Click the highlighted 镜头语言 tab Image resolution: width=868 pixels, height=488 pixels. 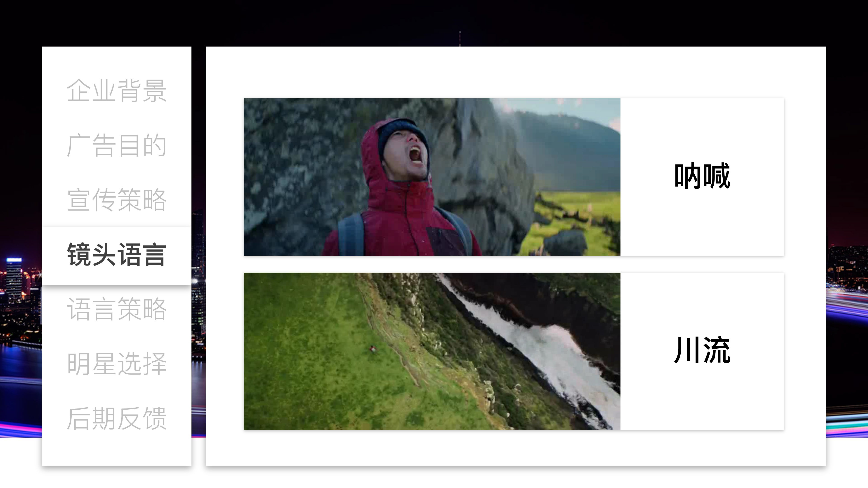(117, 255)
